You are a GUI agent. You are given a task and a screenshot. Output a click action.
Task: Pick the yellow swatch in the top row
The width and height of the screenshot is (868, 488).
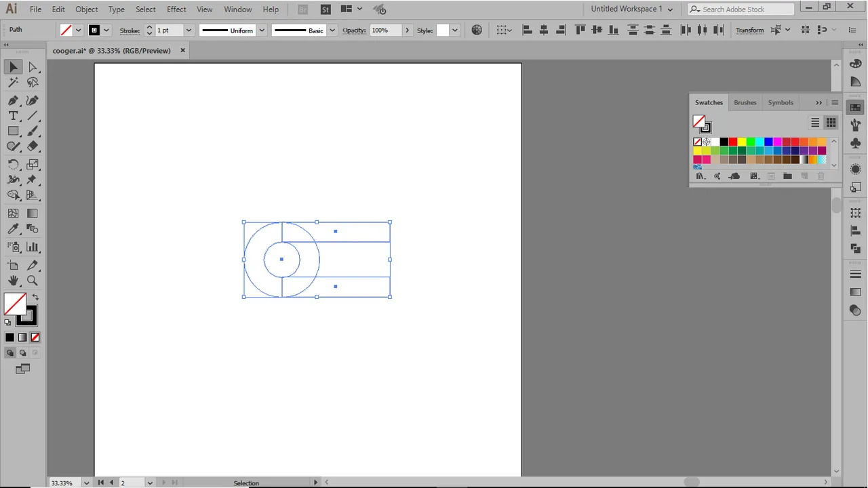[x=742, y=142]
